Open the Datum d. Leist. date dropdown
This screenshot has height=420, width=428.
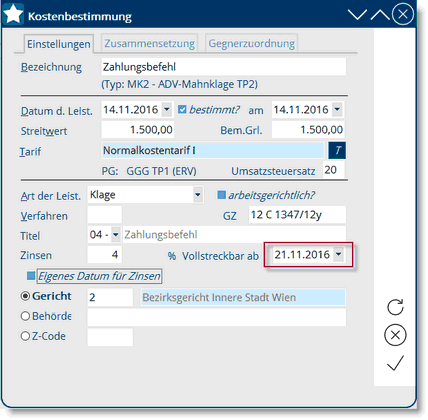167,109
